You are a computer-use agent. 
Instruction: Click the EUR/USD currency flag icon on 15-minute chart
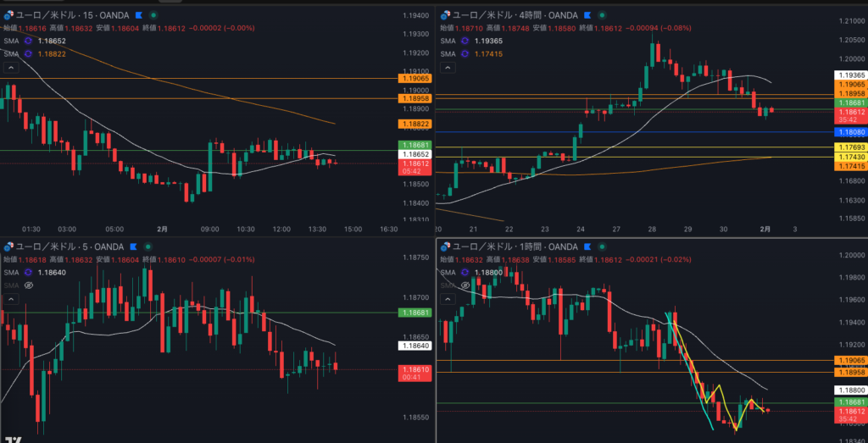click(x=9, y=15)
